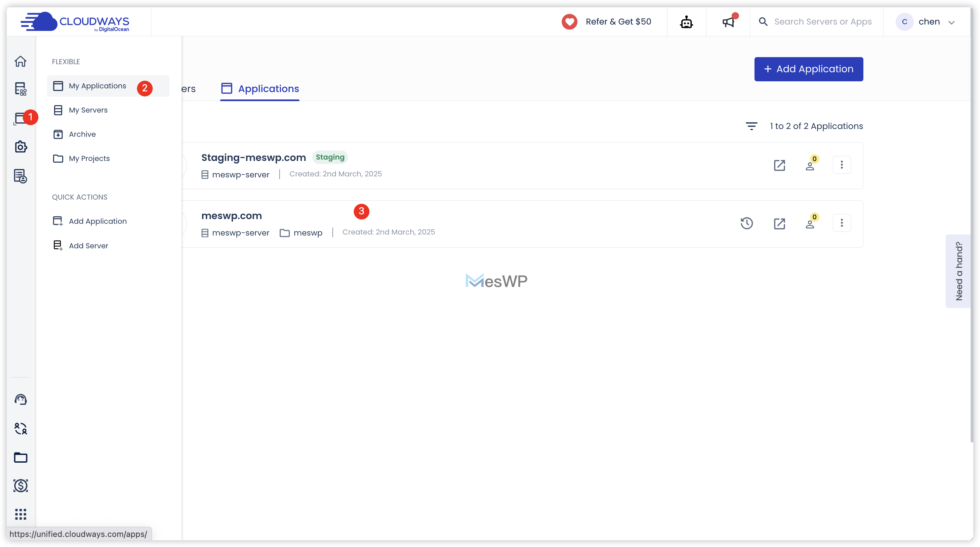This screenshot has height=547, width=980.
Task: Click the Cloudways logo
Action: click(75, 22)
